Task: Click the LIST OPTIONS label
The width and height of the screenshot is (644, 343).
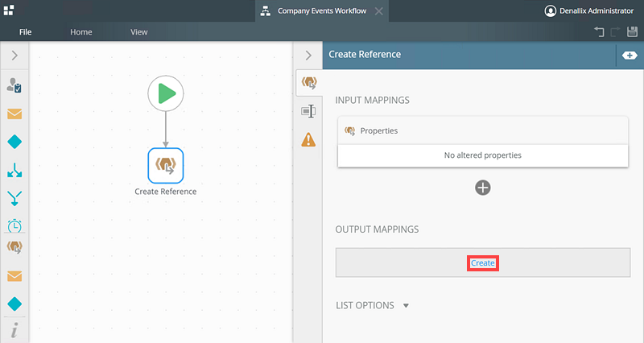Action: click(x=365, y=305)
